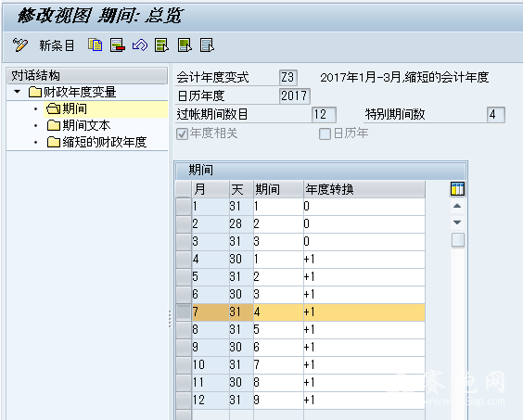Toggle the 年度相关 checkbox
Image resolution: width=523 pixels, height=420 pixels.
pos(182,134)
